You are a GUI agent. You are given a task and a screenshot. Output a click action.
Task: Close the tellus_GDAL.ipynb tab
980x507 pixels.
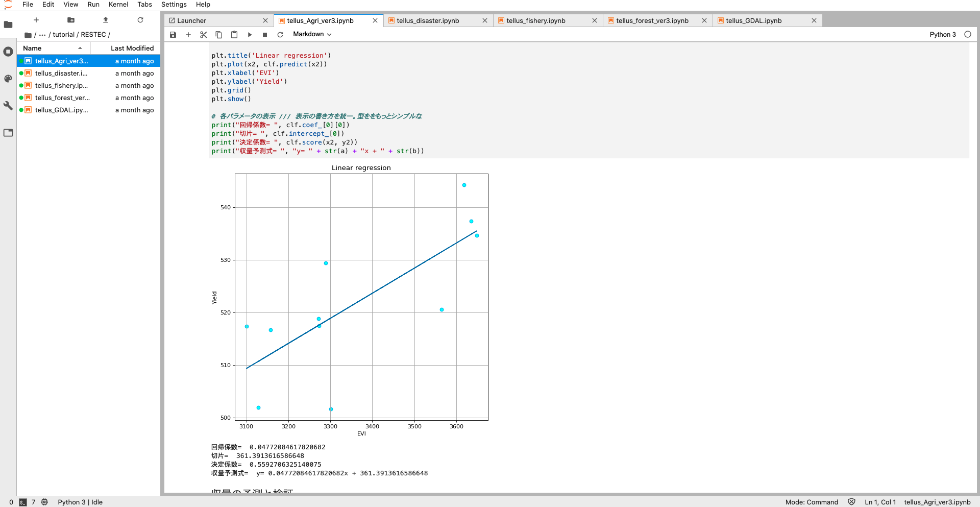tap(814, 20)
